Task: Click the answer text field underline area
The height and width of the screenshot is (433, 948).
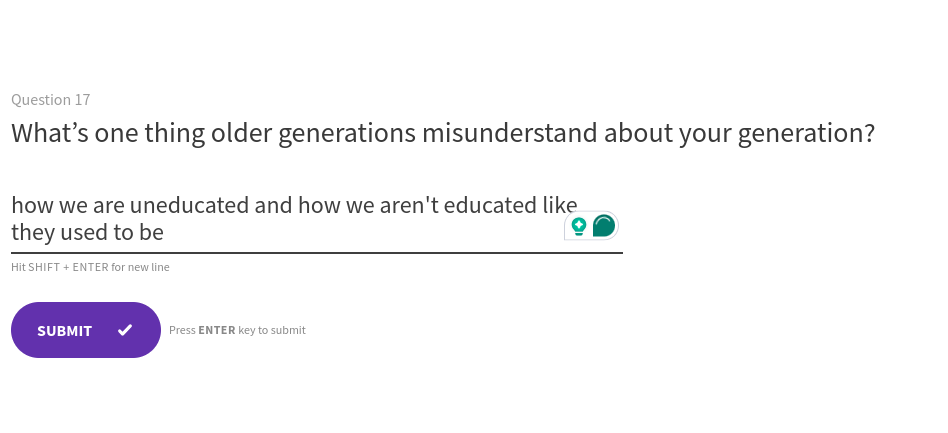Action: tap(316, 252)
